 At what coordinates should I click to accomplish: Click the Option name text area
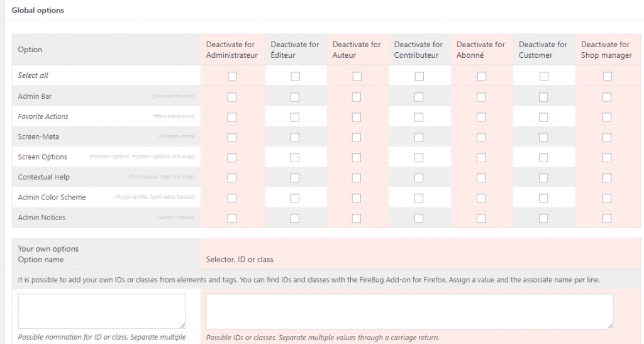coord(102,311)
